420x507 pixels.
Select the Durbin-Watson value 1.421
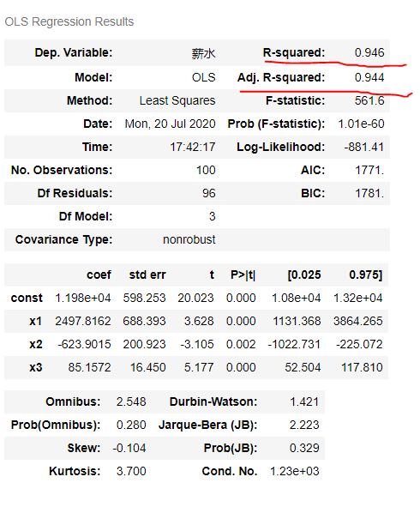[x=304, y=402]
